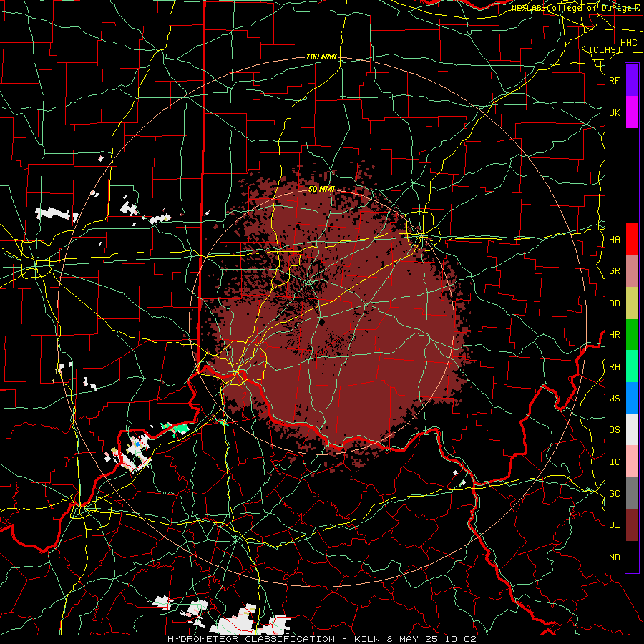Click the red HA legend color swatch
Screen dimensions: 644x644
tap(632, 239)
